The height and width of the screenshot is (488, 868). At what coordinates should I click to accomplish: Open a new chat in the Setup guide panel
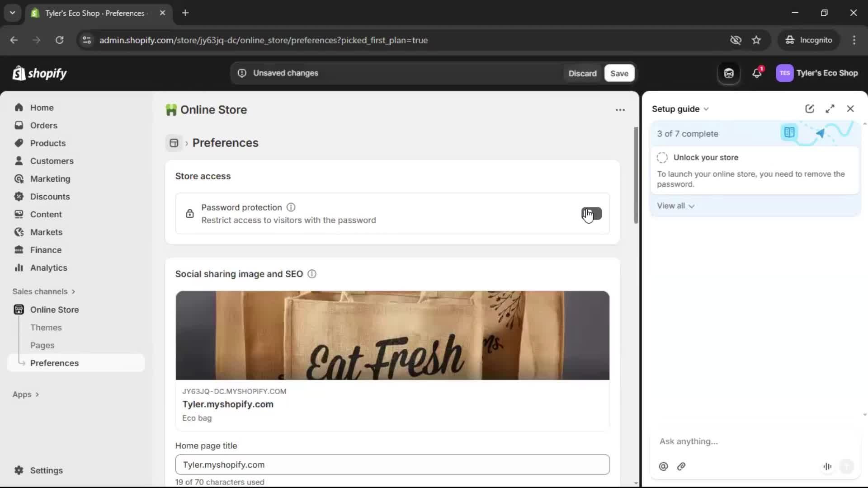point(809,108)
